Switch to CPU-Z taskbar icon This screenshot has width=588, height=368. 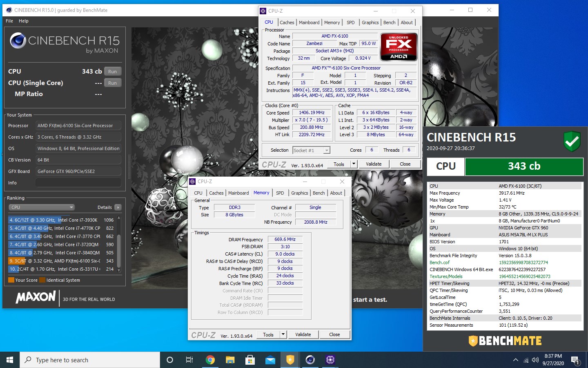click(x=330, y=360)
